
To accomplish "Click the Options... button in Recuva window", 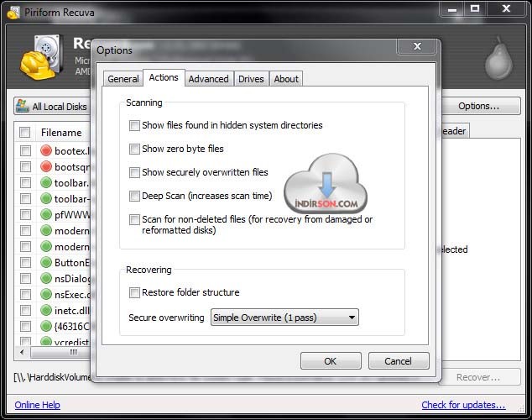I will tap(481, 107).
